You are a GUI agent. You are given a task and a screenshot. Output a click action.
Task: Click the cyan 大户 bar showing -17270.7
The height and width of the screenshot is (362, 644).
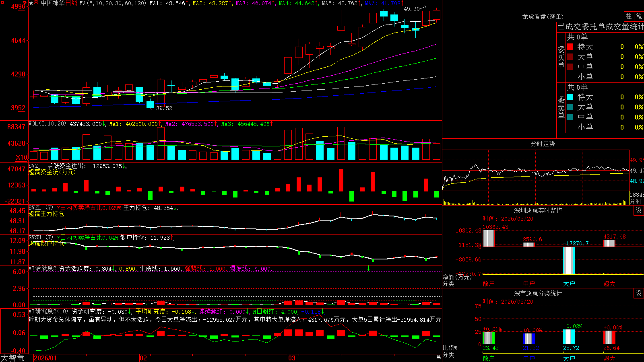(x=569, y=260)
